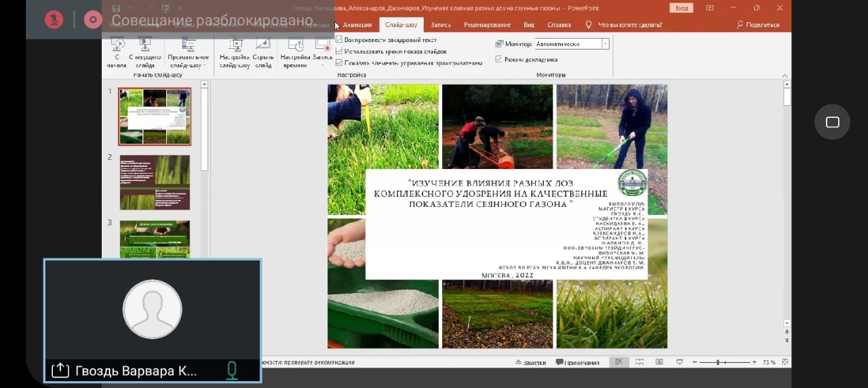Adjust the zoom slider in status bar
The image size is (868, 388).
(718, 362)
